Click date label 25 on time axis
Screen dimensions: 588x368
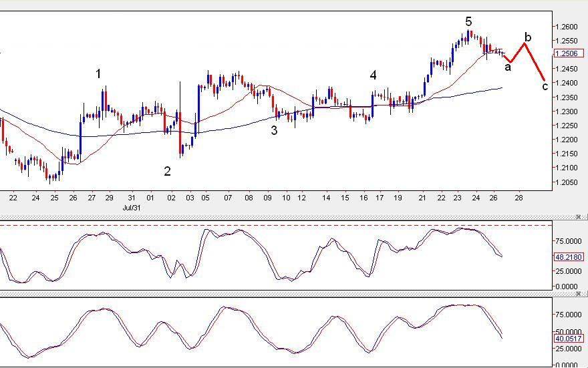(x=54, y=198)
